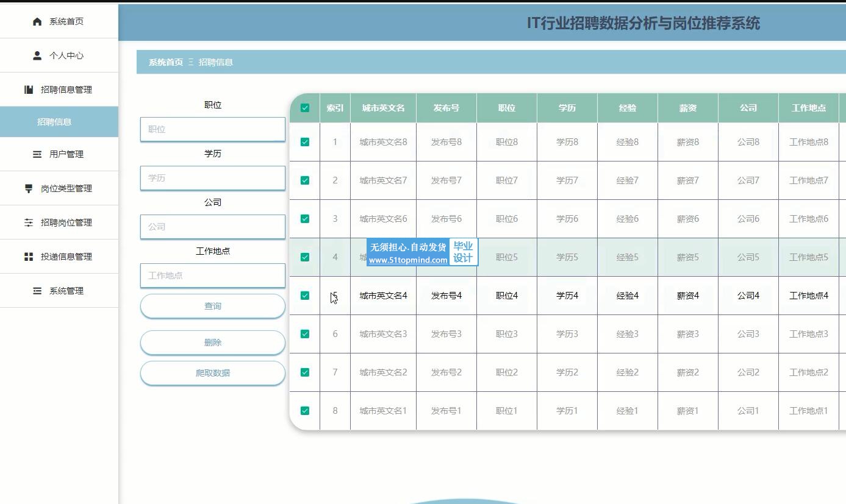Expand the 招聘岗位管理 sidebar menu
Screen dimensions: 846x504
(59, 222)
